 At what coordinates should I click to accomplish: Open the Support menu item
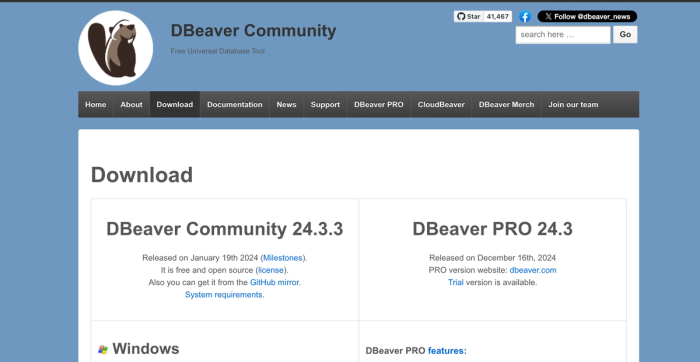click(325, 104)
